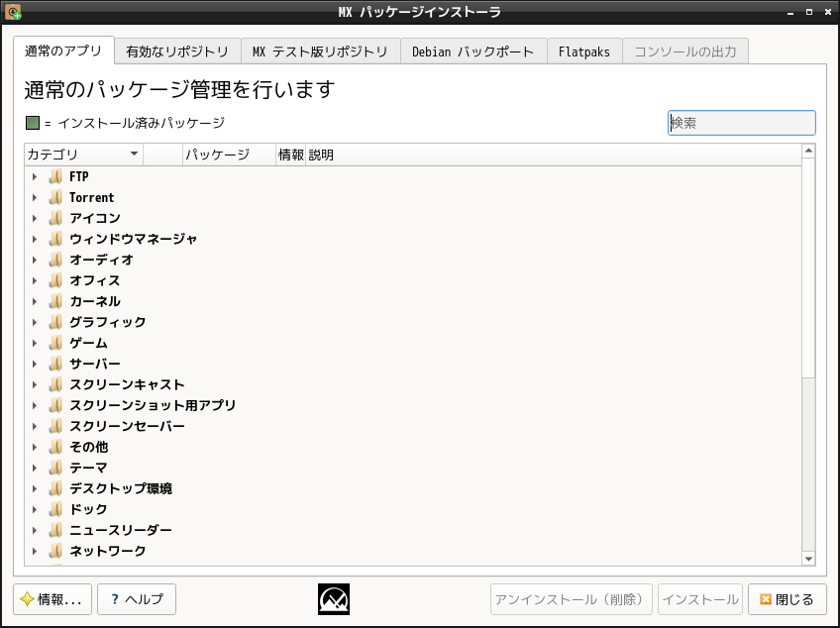This screenshot has width=840, height=628.
Task: Click the 閉じる button
Action: pos(787,599)
